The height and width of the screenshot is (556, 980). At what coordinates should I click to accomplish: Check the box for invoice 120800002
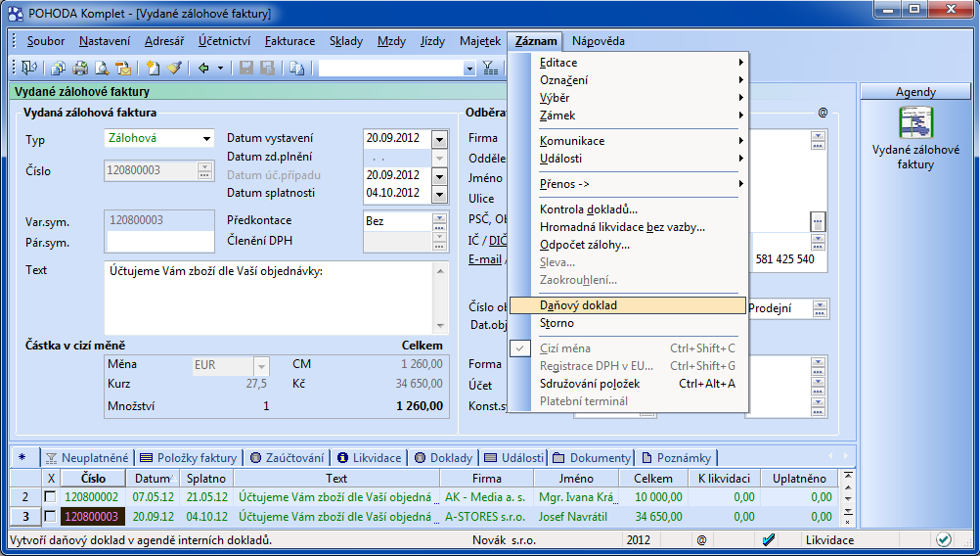click(x=50, y=497)
